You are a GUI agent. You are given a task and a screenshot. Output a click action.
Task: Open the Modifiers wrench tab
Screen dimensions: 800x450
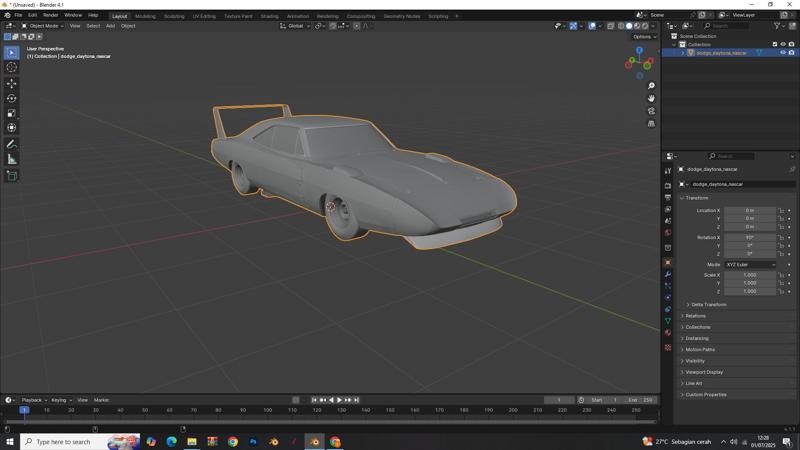pos(668,274)
